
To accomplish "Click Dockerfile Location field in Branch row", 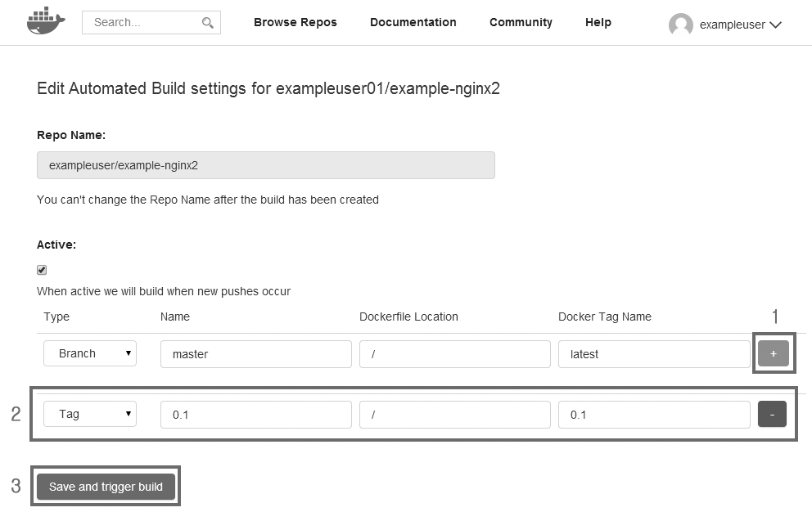I will (454, 354).
